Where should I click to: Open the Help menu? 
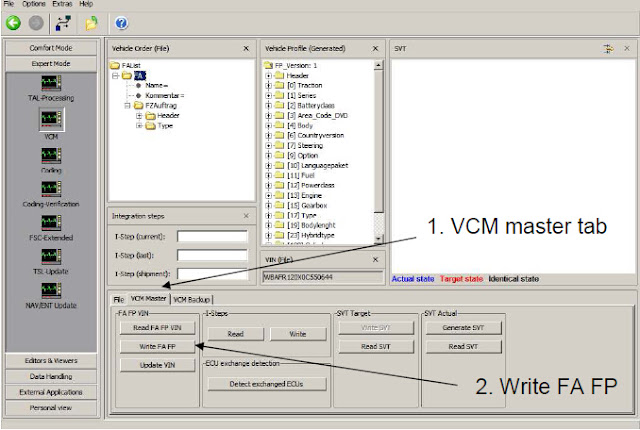[86, 4]
